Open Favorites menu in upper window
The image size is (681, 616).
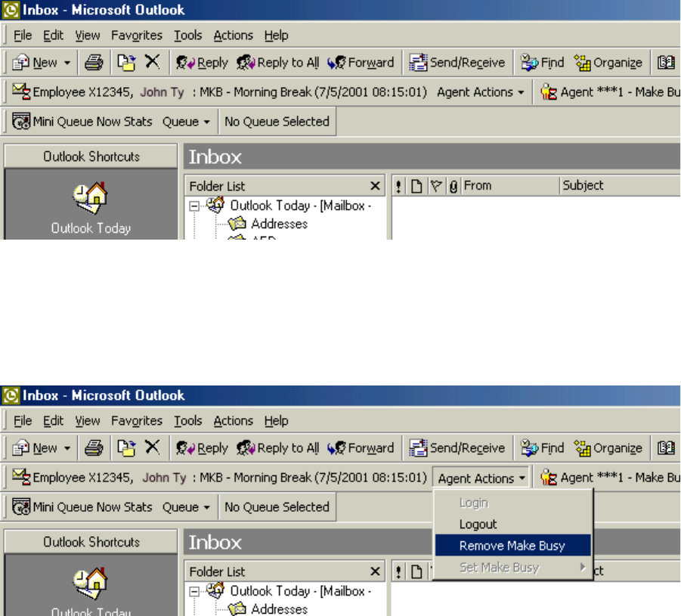click(137, 36)
